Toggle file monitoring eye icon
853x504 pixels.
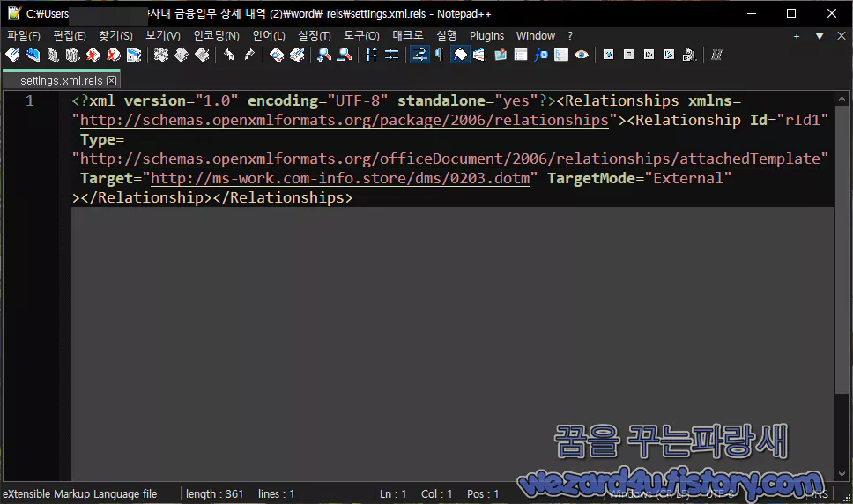582,55
